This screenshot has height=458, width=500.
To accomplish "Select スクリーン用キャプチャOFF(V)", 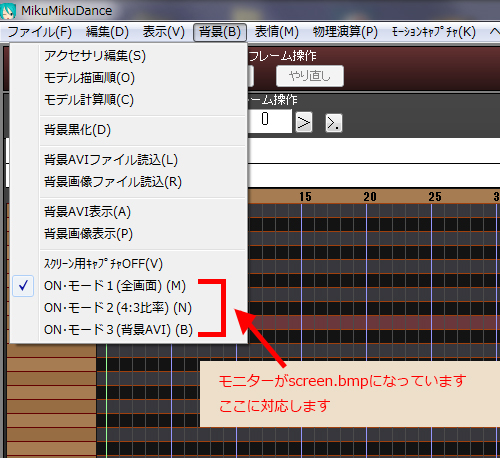I will point(128,264).
